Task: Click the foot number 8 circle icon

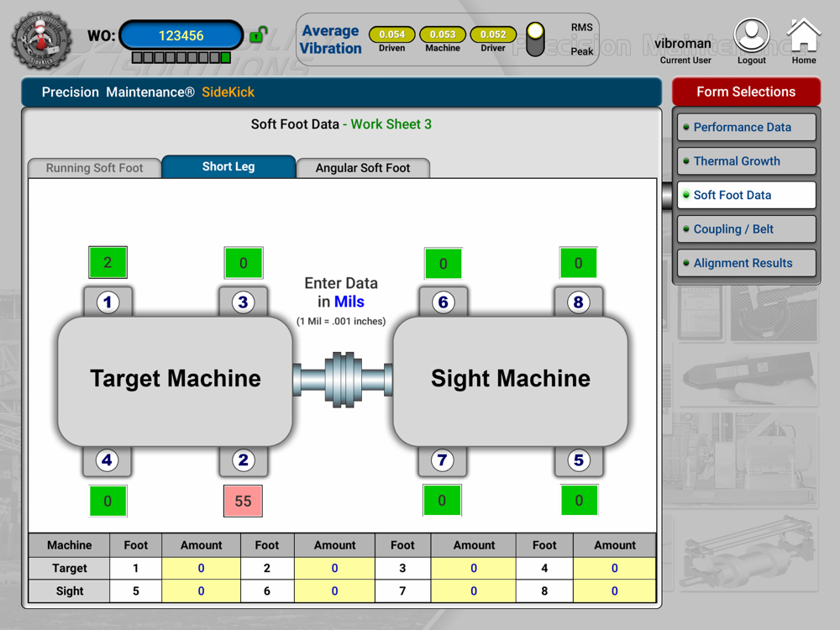Action: click(578, 302)
